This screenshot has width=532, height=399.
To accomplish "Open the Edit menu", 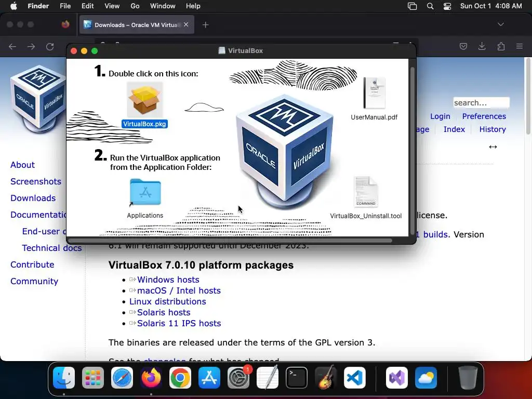I will pyautogui.click(x=87, y=6).
